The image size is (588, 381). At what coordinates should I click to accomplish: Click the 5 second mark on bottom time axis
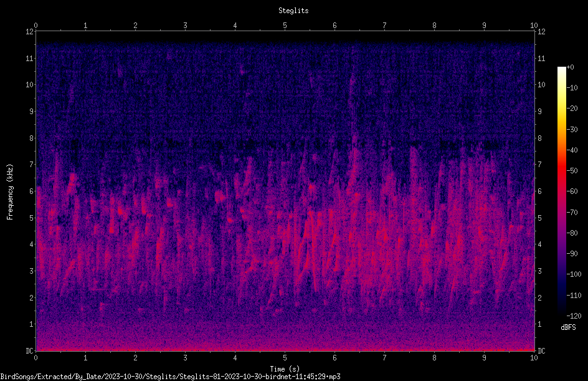click(285, 358)
